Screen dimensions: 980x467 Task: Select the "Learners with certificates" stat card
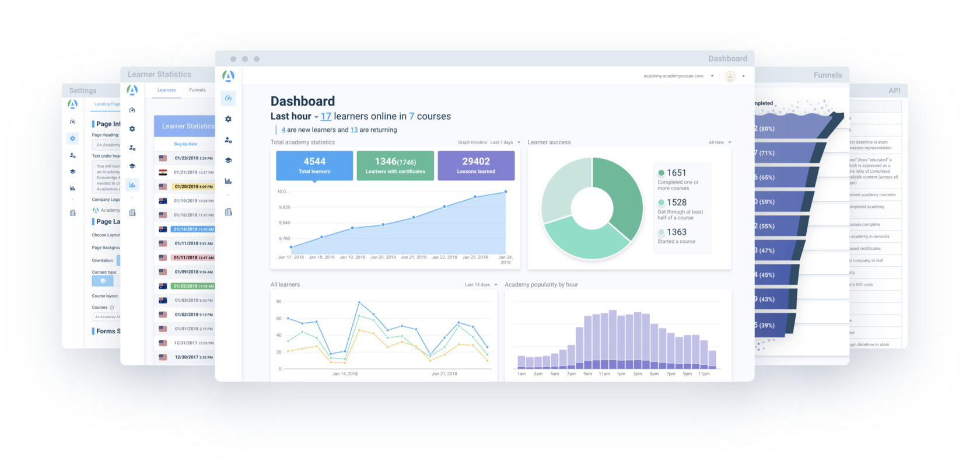[395, 166]
